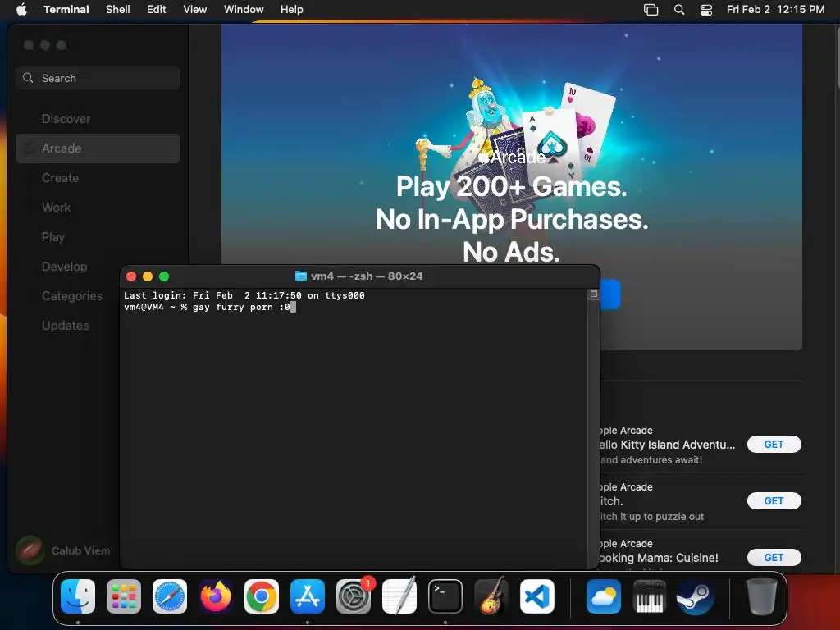Open the Shell menu
Viewport: 840px width, 630px height.
(x=118, y=9)
